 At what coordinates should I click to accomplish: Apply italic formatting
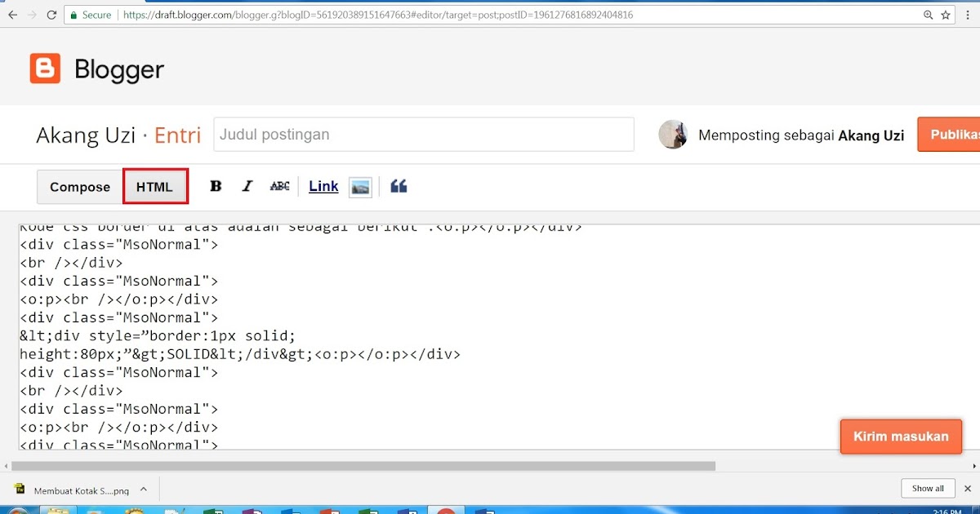[247, 186]
